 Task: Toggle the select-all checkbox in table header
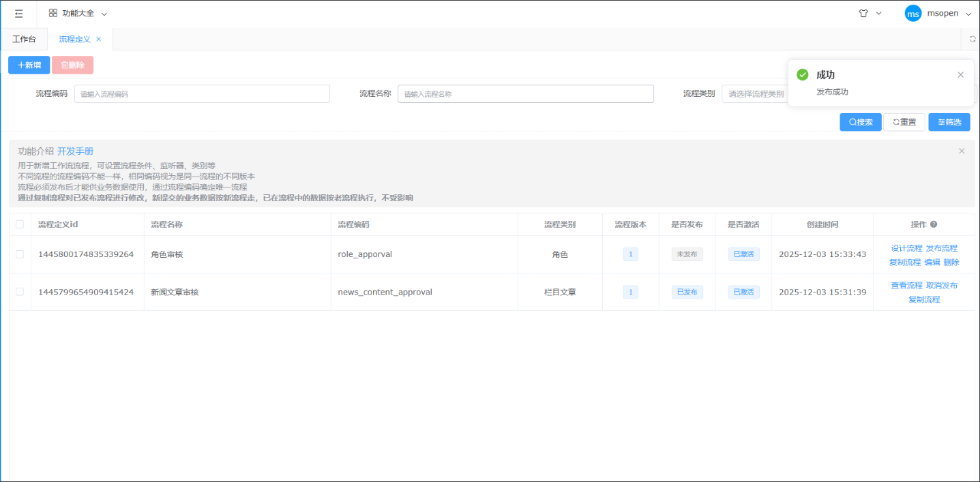click(x=20, y=224)
